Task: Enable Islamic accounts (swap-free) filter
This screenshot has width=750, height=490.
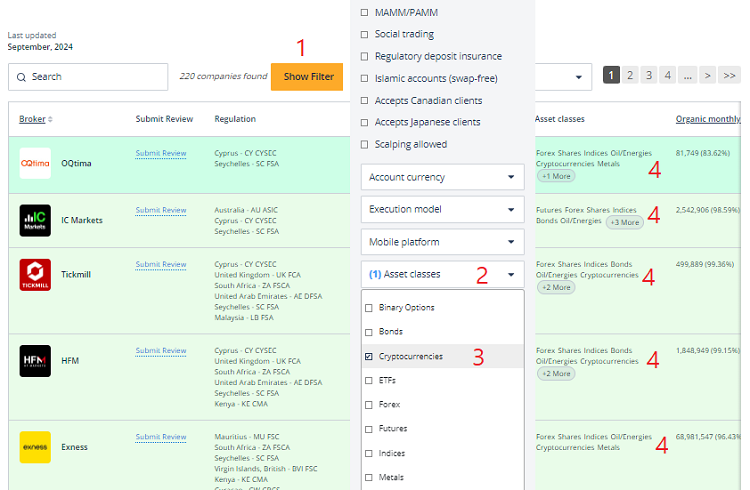Action: pyautogui.click(x=364, y=78)
